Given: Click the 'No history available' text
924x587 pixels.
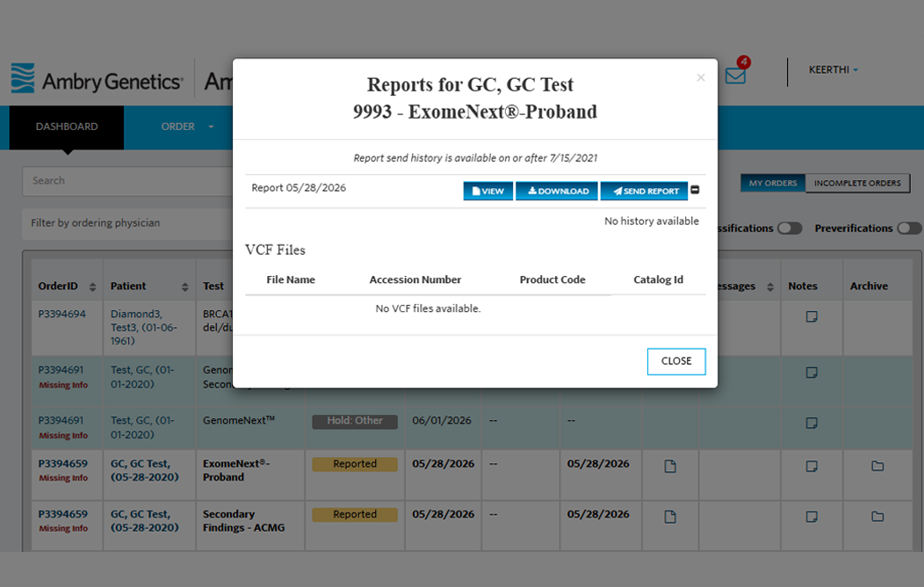Looking at the screenshot, I should pyautogui.click(x=651, y=221).
